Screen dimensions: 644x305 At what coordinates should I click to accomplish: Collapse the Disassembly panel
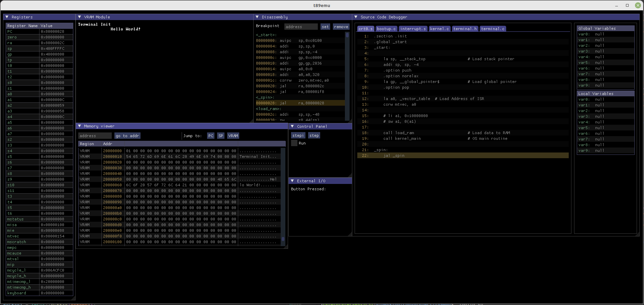(x=257, y=17)
